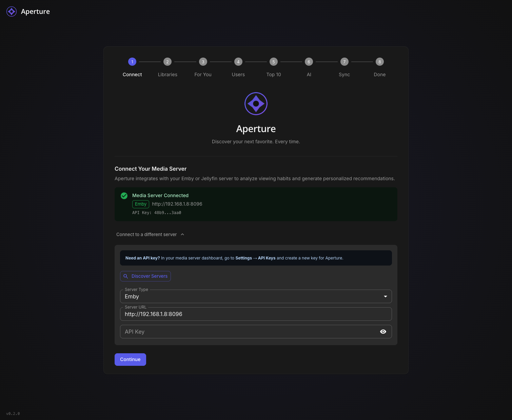The image size is (512, 420).
Task: Collapse 'Connect to a different server' section
Action: click(x=150, y=234)
